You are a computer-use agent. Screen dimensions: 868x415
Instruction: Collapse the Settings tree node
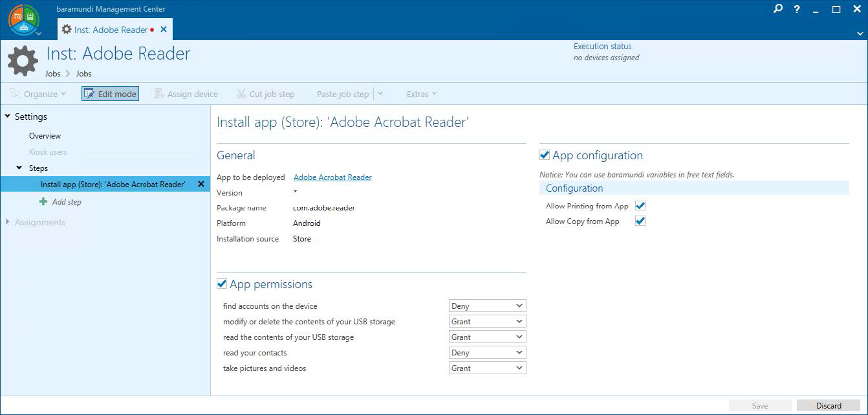(8, 117)
